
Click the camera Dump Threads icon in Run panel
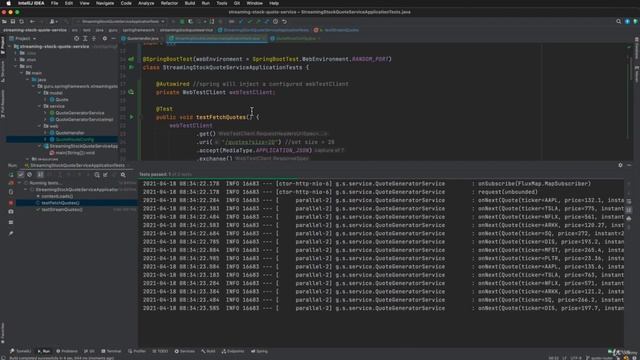point(11,212)
